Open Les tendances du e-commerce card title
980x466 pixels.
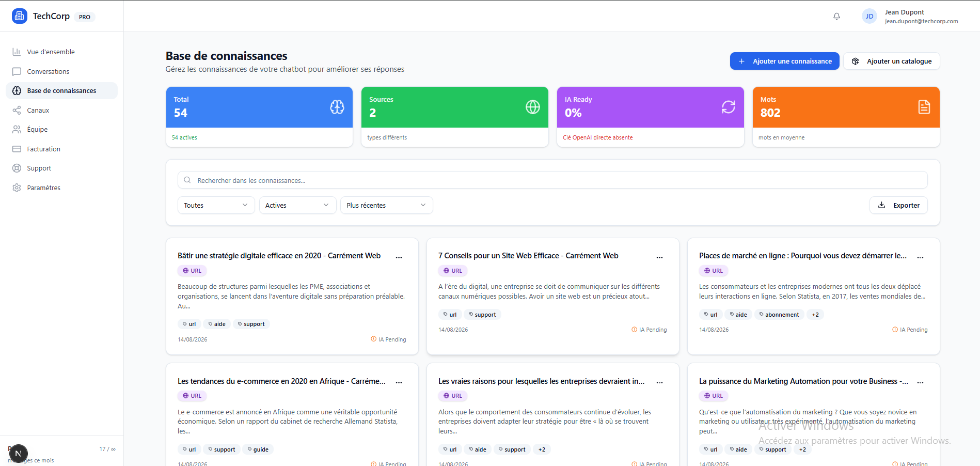point(281,381)
